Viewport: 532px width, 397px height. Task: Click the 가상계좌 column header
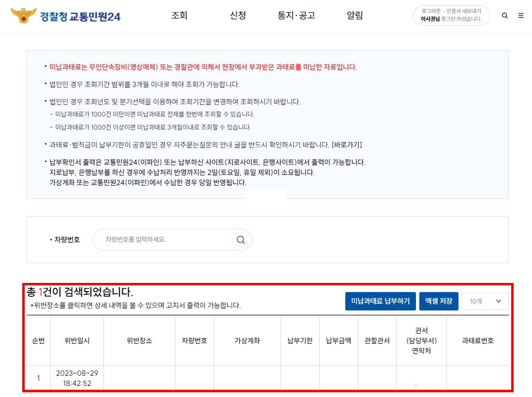point(247,341)
